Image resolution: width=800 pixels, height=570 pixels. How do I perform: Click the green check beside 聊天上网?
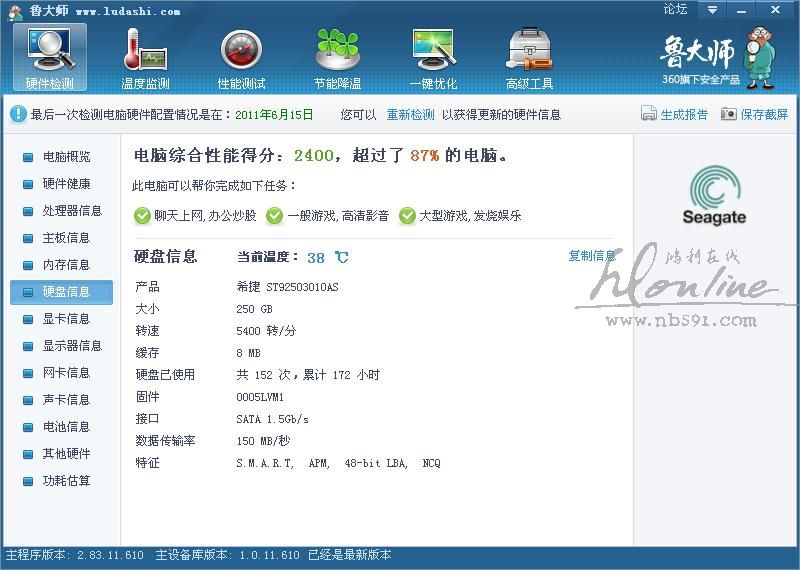point(142,216)
